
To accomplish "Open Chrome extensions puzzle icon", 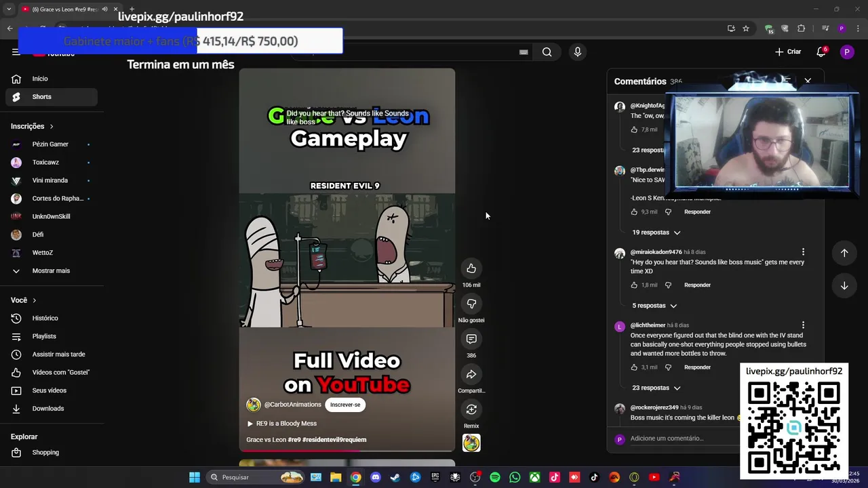I will click(801, 28).
